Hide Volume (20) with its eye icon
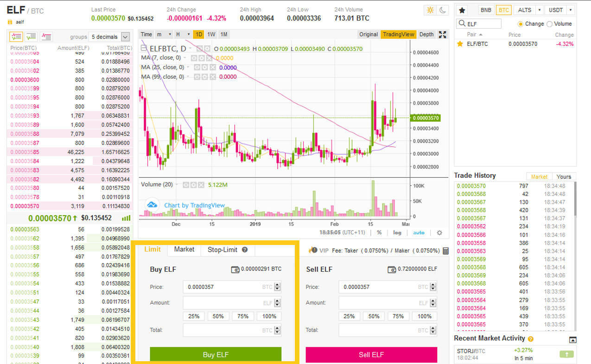591x364 pixels. (185, 184)
